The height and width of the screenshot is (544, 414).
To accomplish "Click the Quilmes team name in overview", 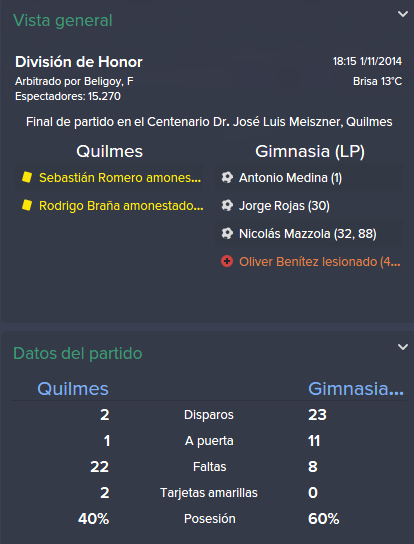I will pos(110,151).
